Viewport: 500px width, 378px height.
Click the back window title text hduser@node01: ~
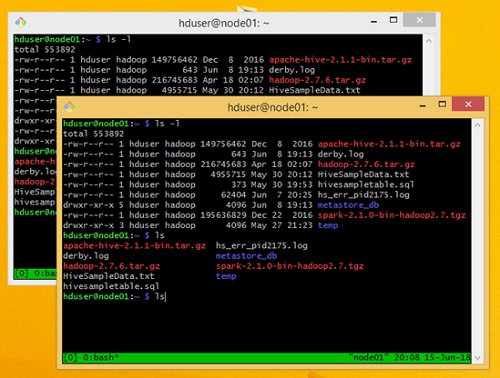[x=224, y=23]
